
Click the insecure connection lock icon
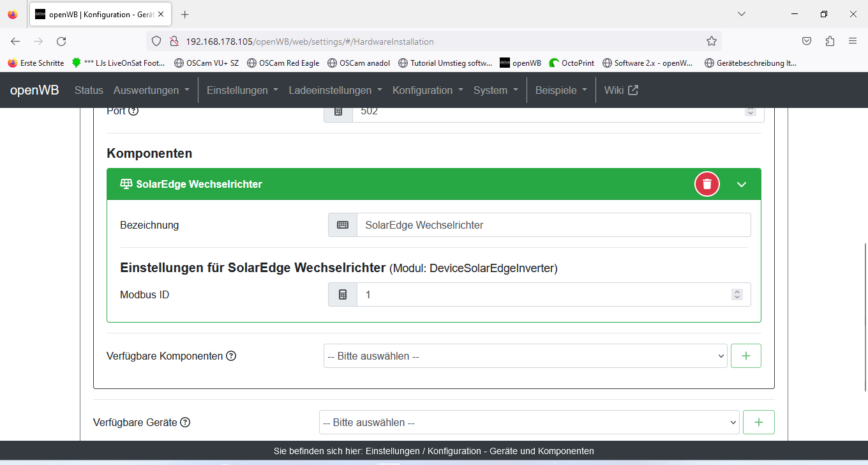point(173,41)
